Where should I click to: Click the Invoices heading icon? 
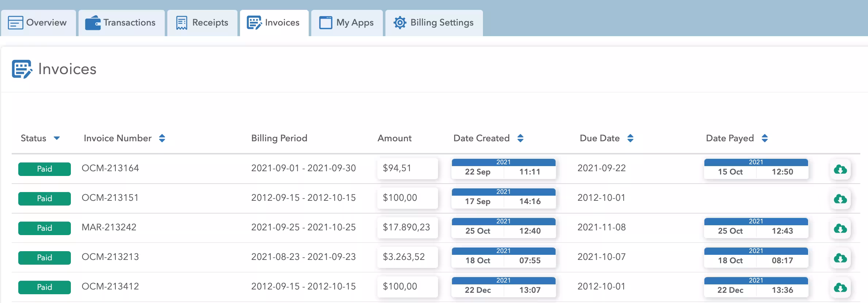(x=22, y=69)
